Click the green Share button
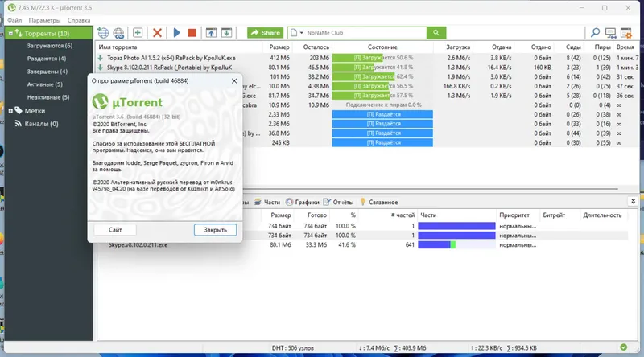This screenshot has height=357, width=644. (266, 33)
